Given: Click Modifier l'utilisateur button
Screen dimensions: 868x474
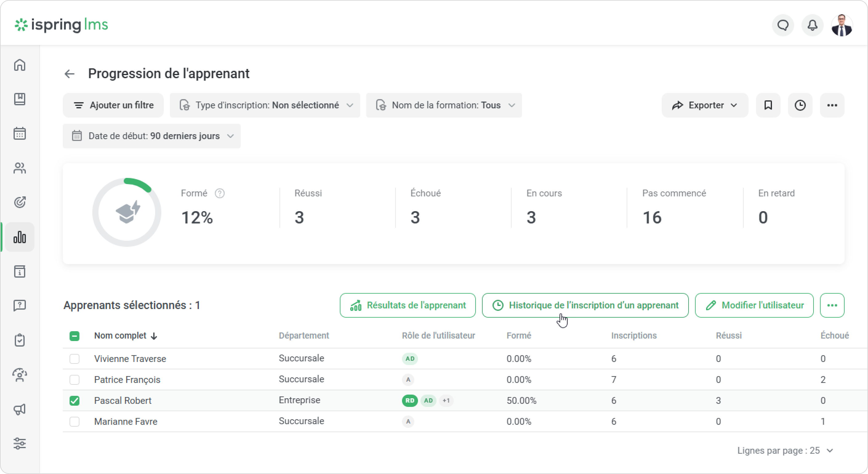Looking at the screenshot, I should pyautogui.click(x=754, y=305).
